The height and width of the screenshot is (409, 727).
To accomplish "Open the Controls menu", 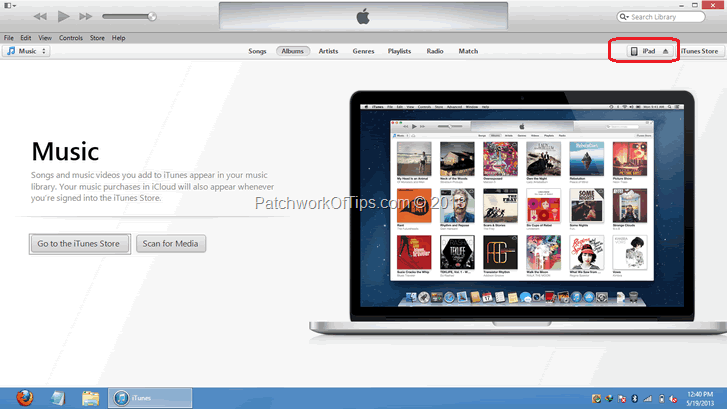I will [x=70, y=38].
